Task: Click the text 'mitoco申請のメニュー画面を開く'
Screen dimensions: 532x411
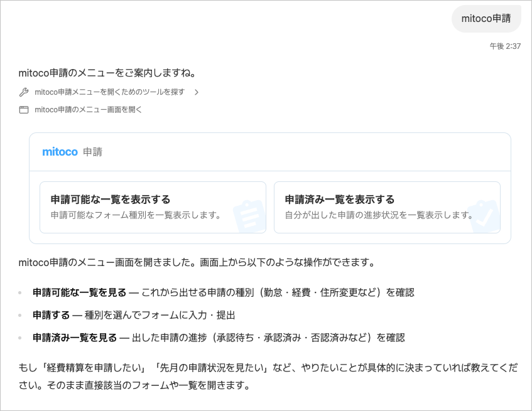Action: pos(88,109)
